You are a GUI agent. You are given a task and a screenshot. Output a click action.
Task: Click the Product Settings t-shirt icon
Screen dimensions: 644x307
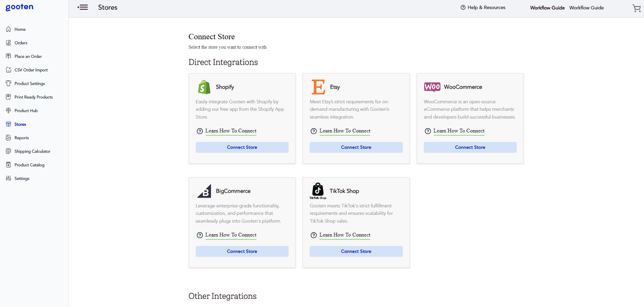9,83
